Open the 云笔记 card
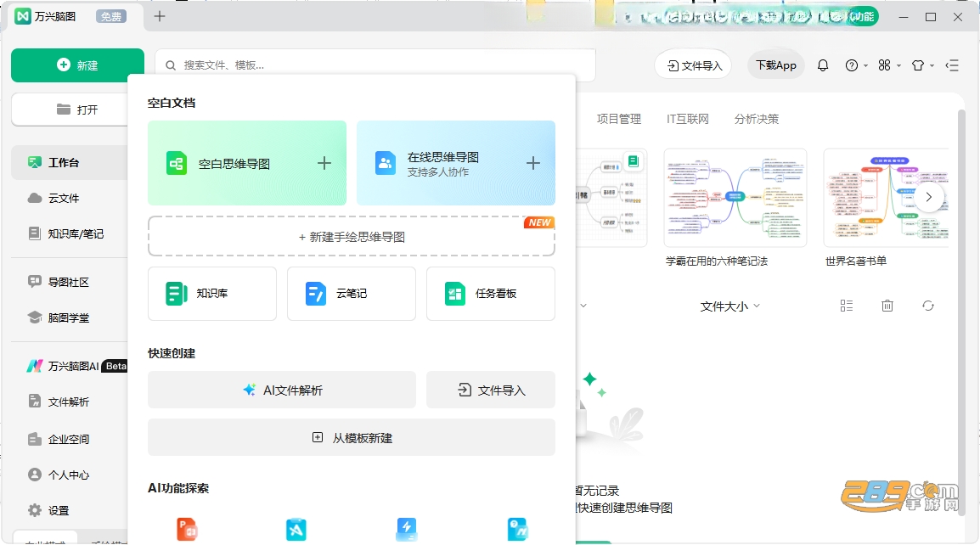The height and width of the screenshot is (545, 980). tap(352, 294)
